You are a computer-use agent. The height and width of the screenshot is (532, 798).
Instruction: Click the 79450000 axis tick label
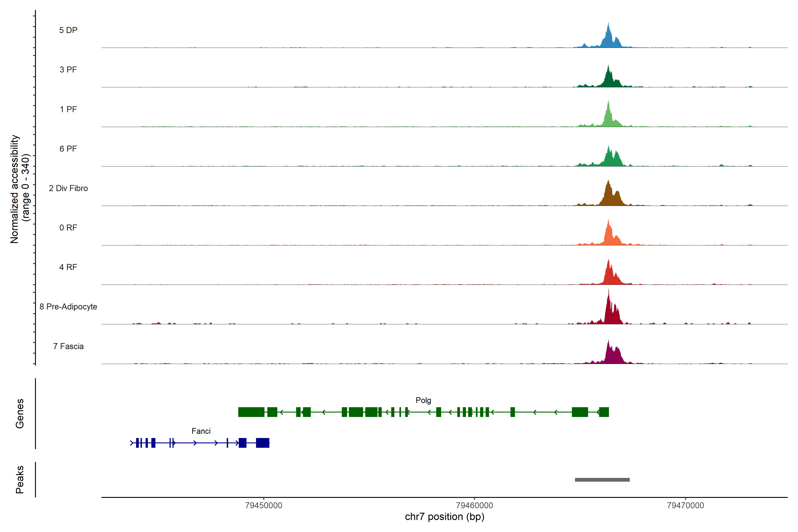(x=264, y=505)
